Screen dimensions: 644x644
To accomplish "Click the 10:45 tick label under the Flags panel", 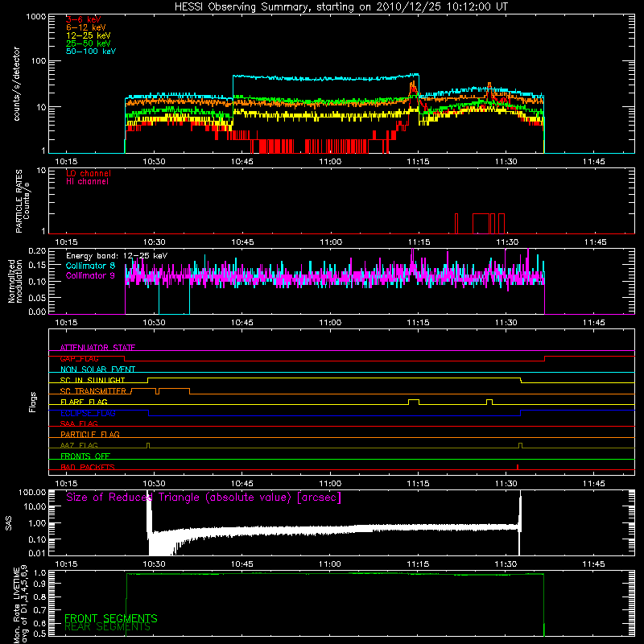I will coord(242,484).
